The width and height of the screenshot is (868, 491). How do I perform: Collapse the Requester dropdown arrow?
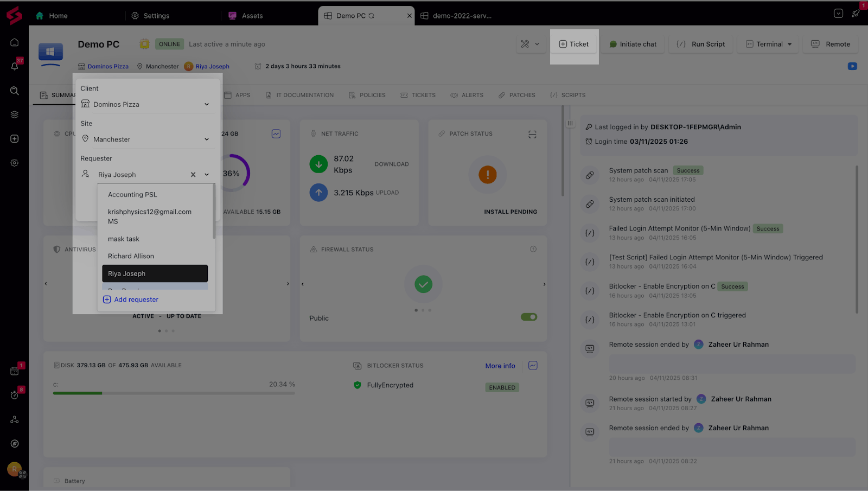pyautogui.click(x=207, y=175)
